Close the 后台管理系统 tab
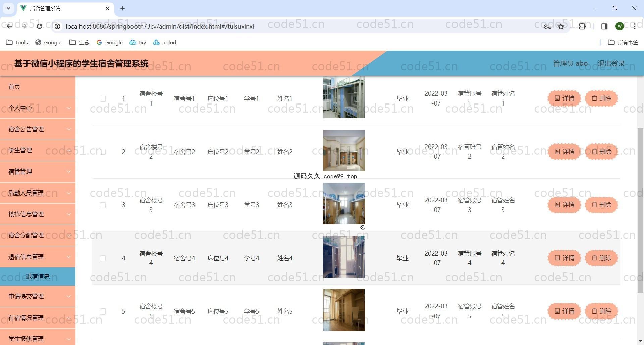The width and height of the screenshot is (644, 345). (107, 8)
